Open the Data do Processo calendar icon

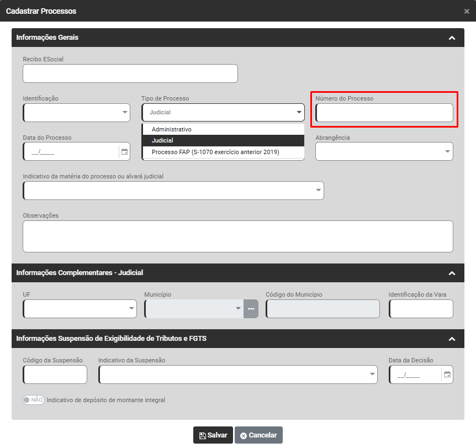124,151
